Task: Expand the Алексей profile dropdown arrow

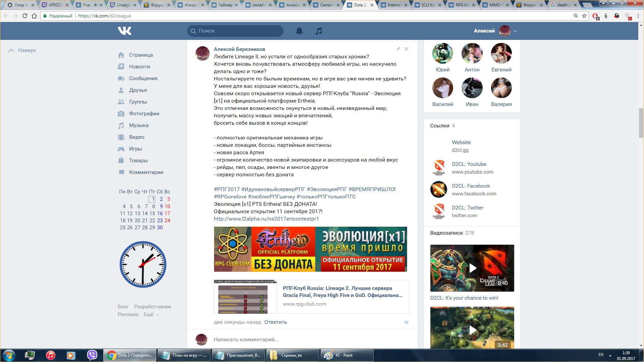Action: coord(515,31)
